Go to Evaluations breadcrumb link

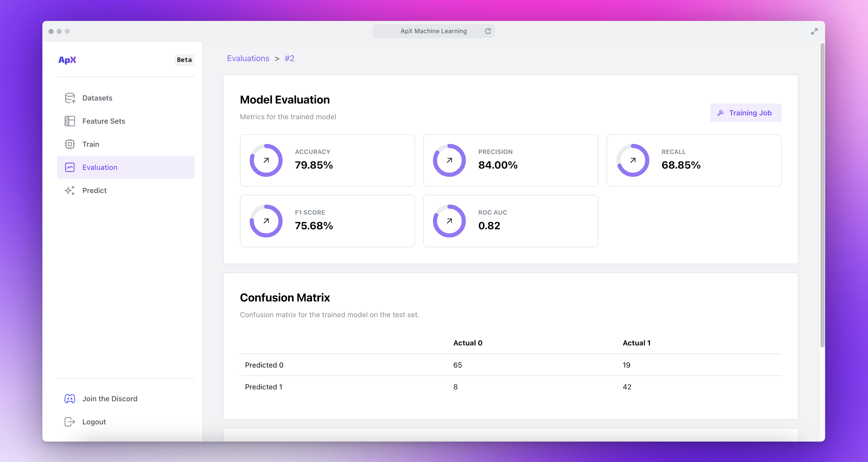248,58
